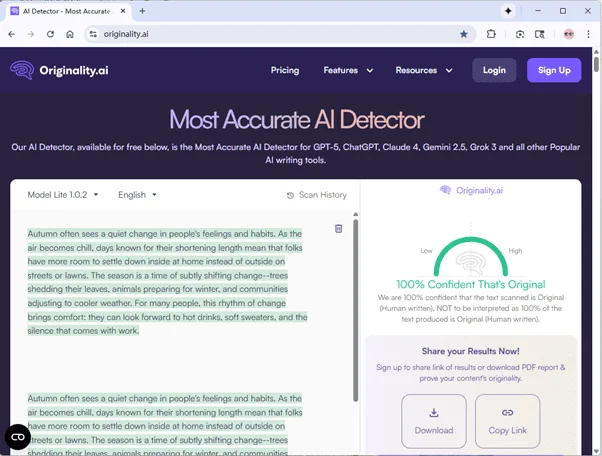
Task: Click the 'Low' gauge label
Action: pyautogui.click(x=426, y=251)
